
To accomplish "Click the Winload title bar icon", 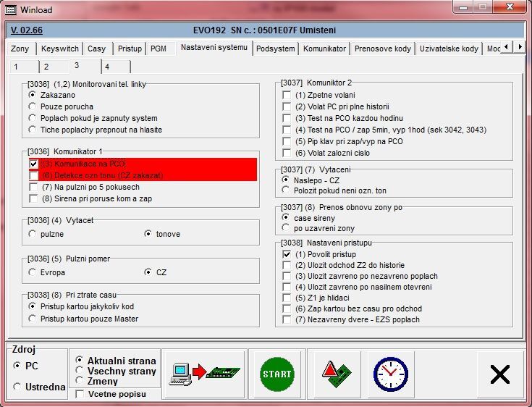I will coord(11,9).
